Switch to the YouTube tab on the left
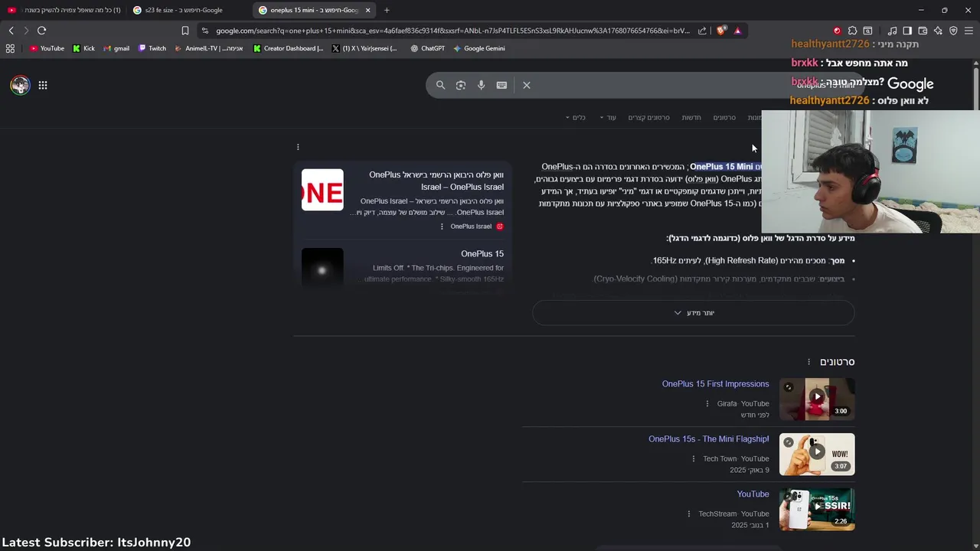Screen dimensions: 980x551 [64, 10]
